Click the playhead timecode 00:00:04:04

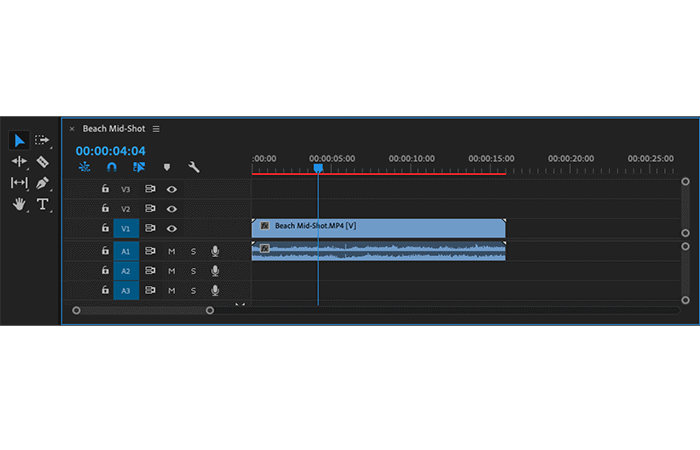click(x=111, y=151)
